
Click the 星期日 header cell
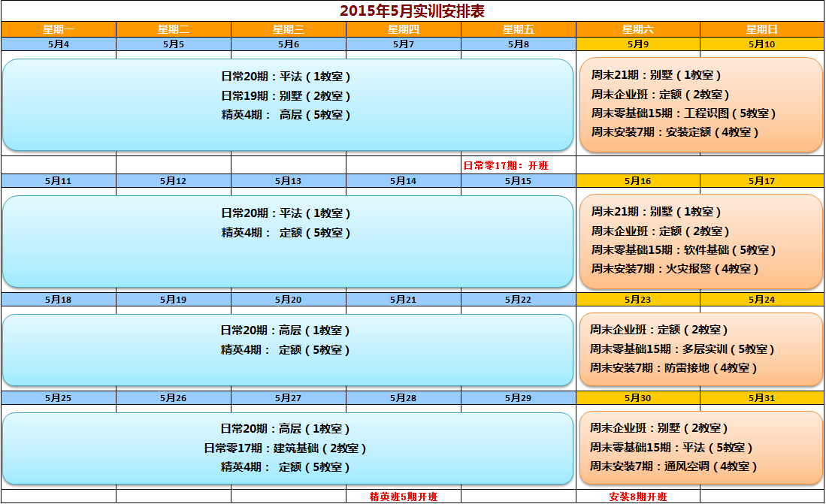coord(761,29)
